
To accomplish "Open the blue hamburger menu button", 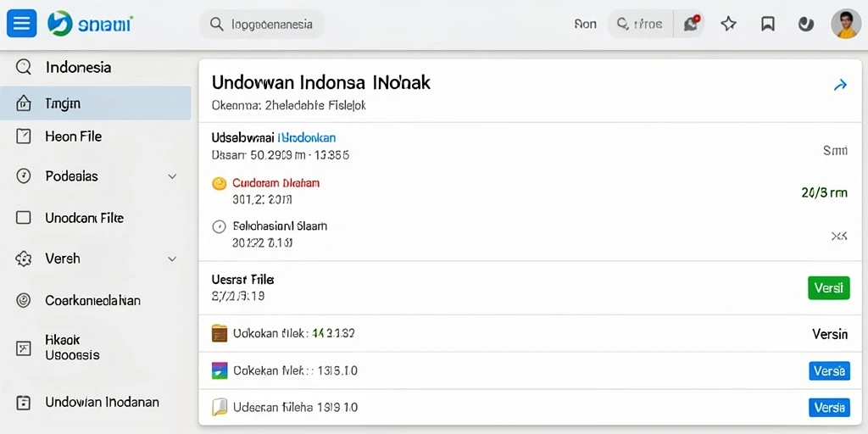I will pos(21,24).
